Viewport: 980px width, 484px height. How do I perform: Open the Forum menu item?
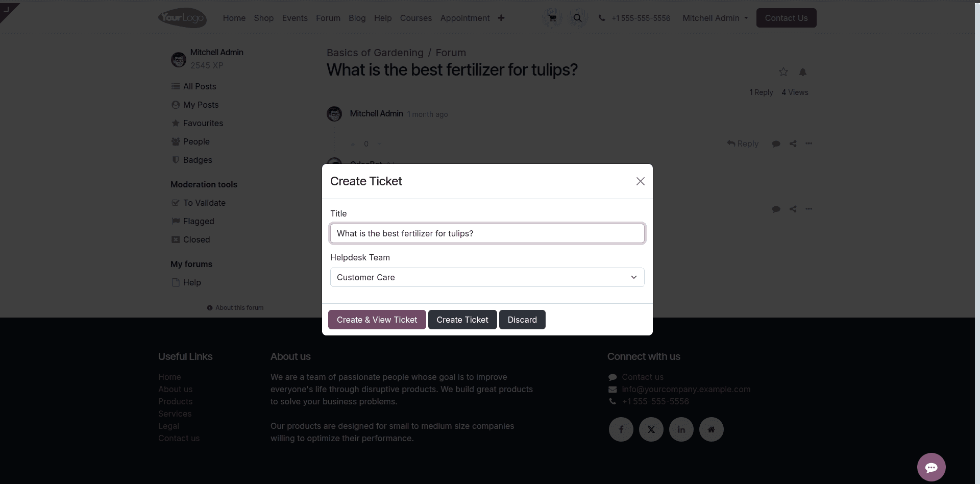point(328,18)
